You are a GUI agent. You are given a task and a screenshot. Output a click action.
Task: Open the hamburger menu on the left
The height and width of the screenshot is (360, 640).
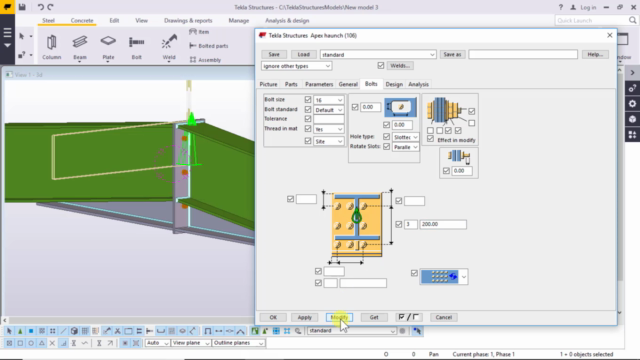[x=7, y=33]
